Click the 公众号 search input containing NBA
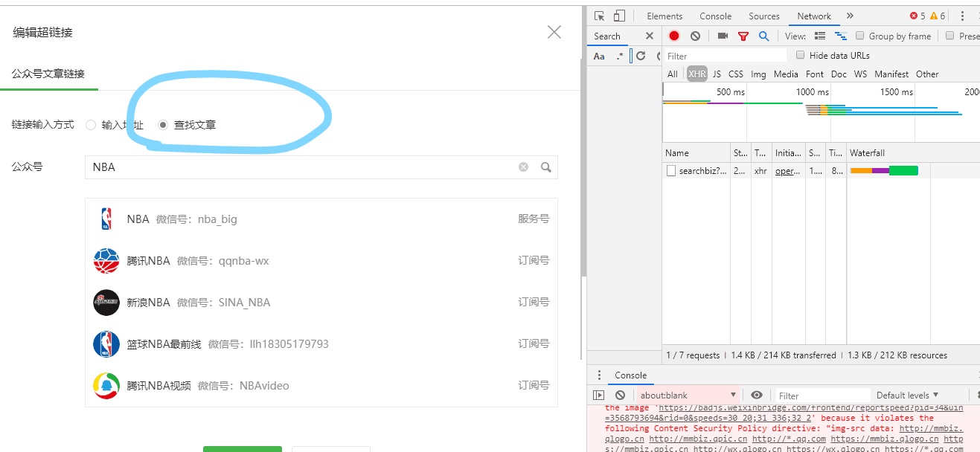The width and height of the screenshot is (980, 452). [x=321, y=167]
